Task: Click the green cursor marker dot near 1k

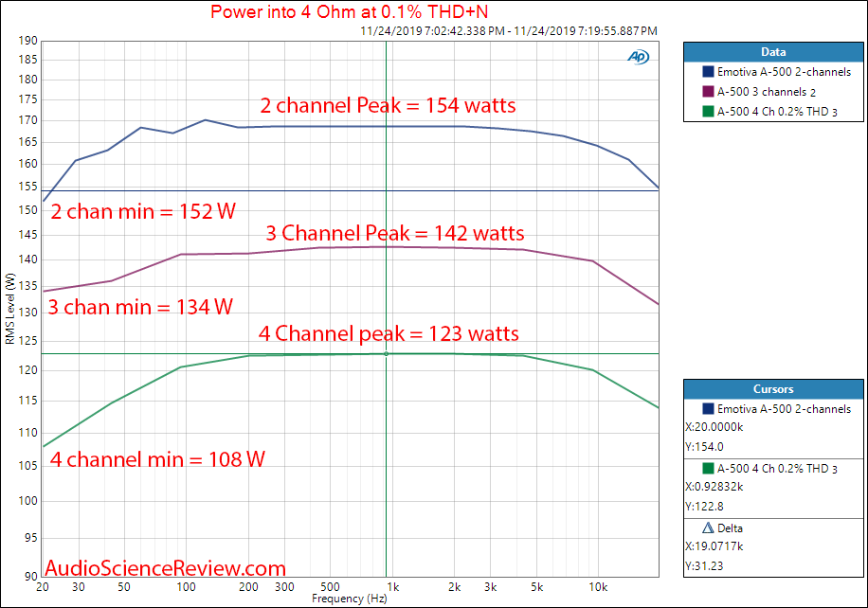Action: [387, 353]
